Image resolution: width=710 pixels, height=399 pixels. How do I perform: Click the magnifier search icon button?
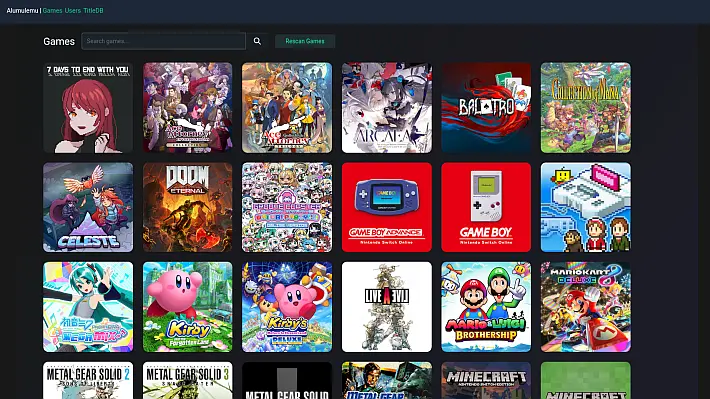pos(257,41)
